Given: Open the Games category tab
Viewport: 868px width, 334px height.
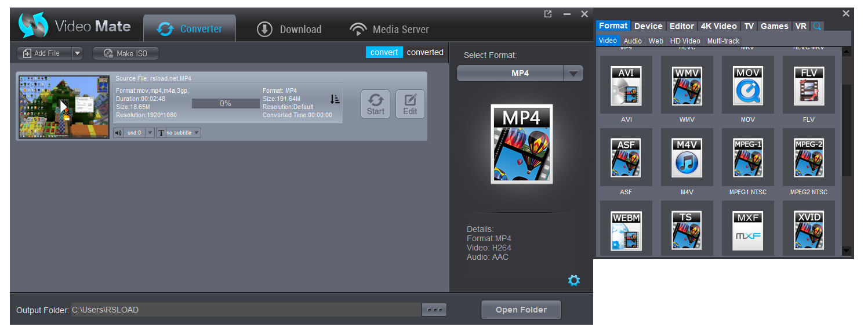Looking at the screenshot, I should [775, 26].
